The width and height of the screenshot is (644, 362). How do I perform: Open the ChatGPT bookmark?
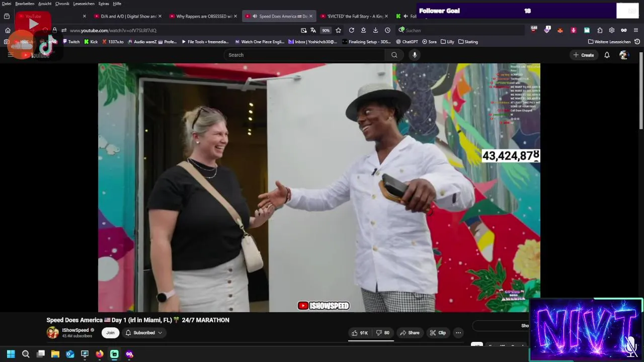coord(407,42)
